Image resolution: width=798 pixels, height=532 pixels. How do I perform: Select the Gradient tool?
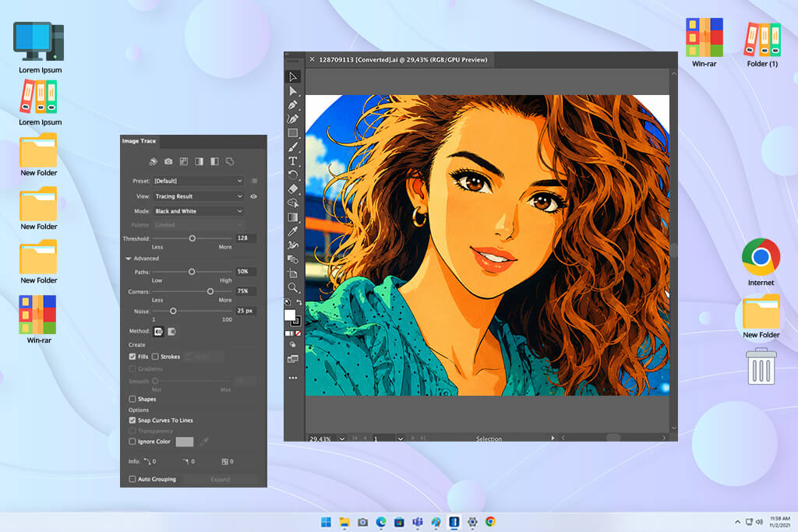click(x=293, y=217)
